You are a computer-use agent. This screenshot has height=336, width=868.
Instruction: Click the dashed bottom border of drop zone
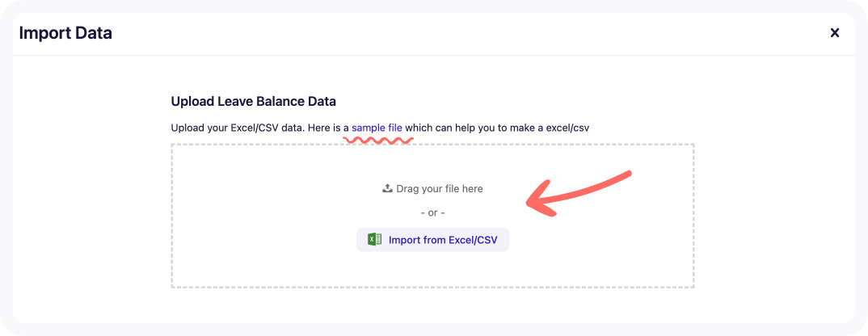pos(432,288)
